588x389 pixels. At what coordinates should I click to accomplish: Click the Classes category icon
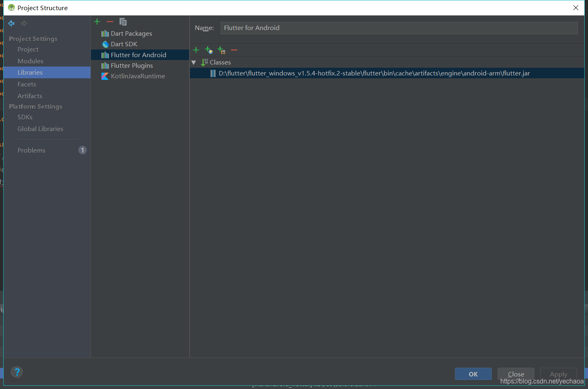tap(205, 62)
